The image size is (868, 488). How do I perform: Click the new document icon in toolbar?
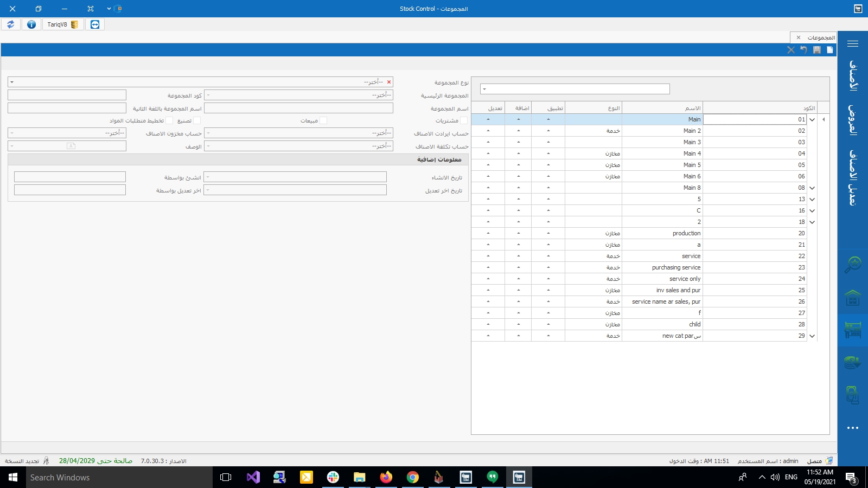click(829, 50)
